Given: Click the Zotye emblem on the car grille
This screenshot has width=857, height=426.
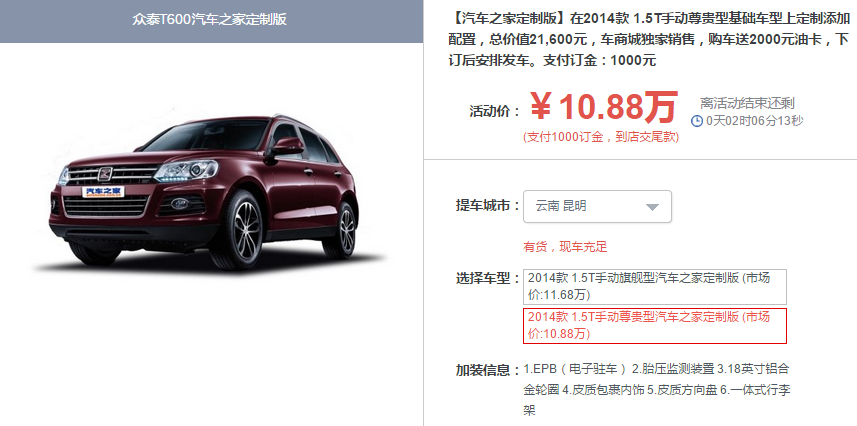Looking at the screenshot, I should (x=104, y=174).
